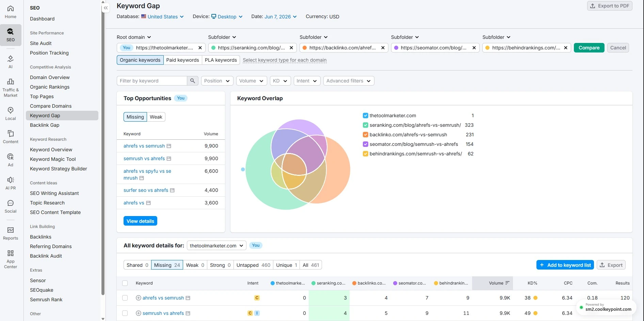Open the Jun 7, 2026 date dropdown
This screenshot has width=644, height=321.
(281, 17)
